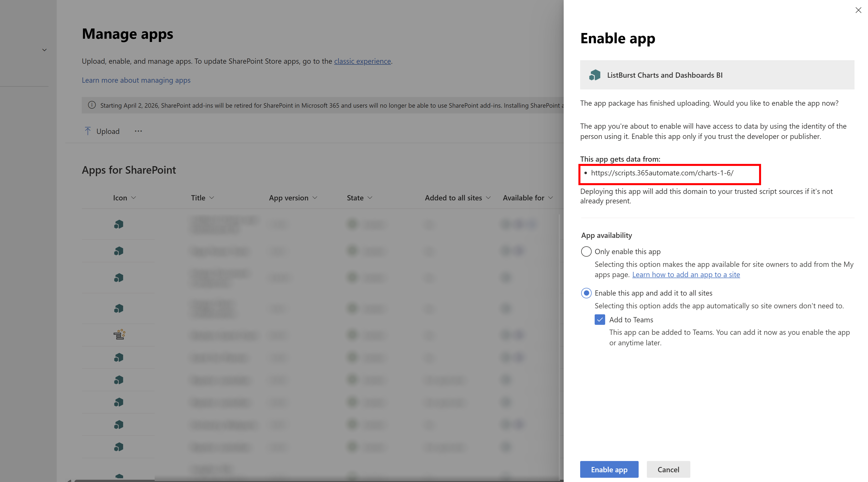Open the Available for column dropdown
868x482 pixels.
click(x=551, y=198)
